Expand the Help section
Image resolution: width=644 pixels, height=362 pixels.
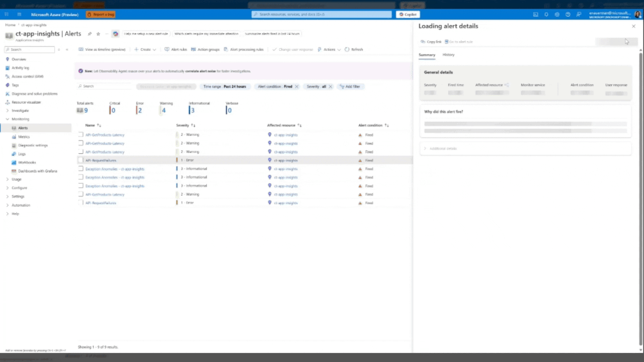point(7,214)
